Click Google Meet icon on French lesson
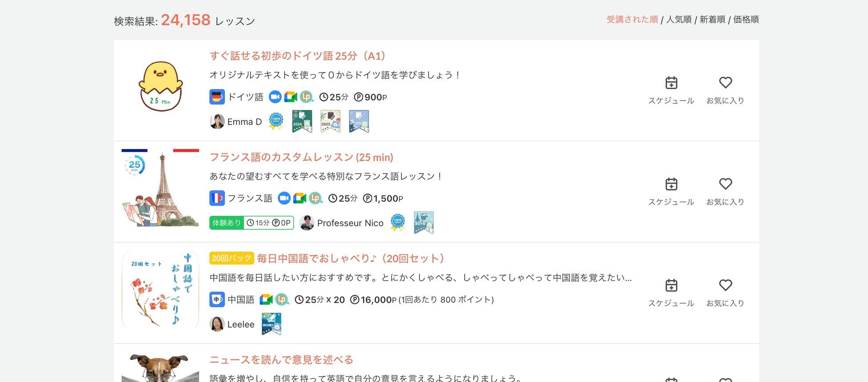868x382 pixels. tap(300, 198)
